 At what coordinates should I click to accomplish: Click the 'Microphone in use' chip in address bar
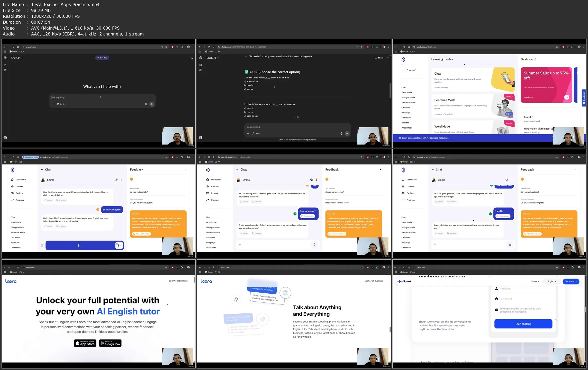coord(30,157)
